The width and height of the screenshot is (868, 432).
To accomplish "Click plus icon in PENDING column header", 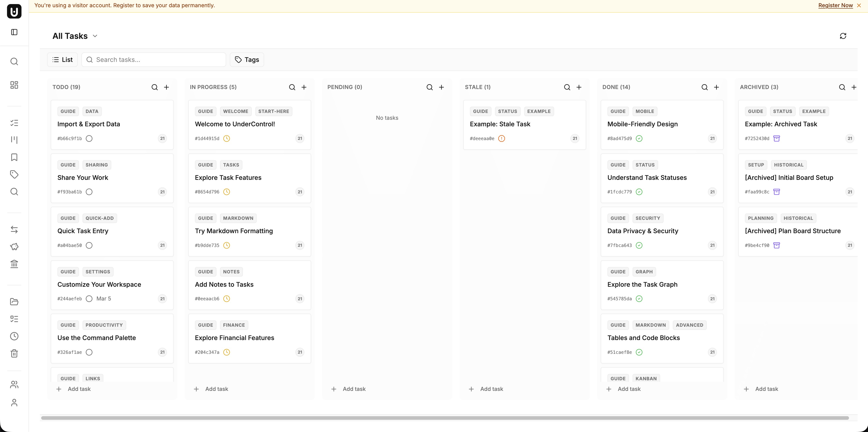I will point(441,87).
